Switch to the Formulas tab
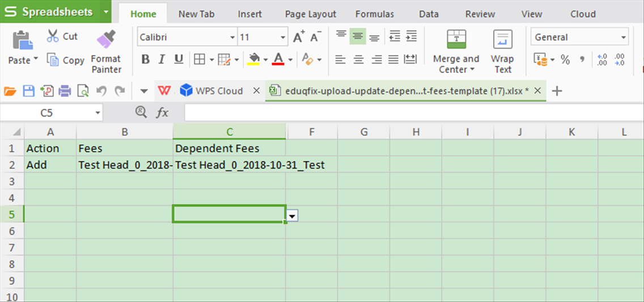The height and width of the screenshot is (302, 644). (375, 14)
